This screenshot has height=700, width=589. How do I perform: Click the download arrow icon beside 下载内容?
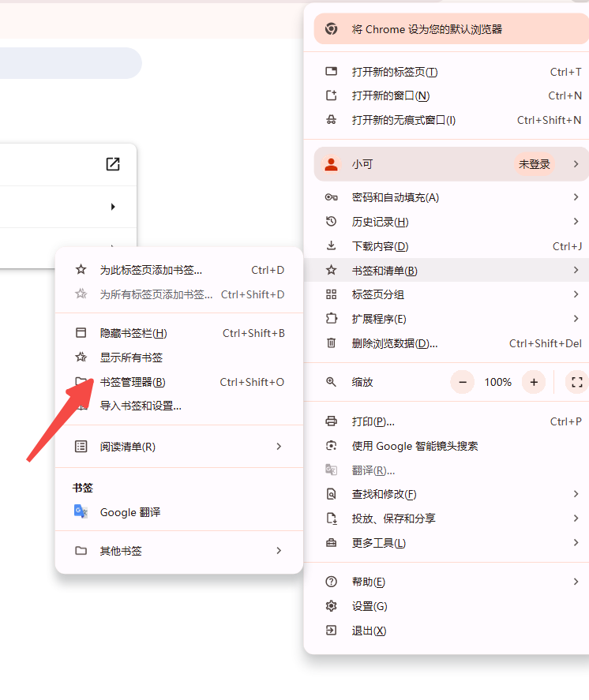click(331, 245)
